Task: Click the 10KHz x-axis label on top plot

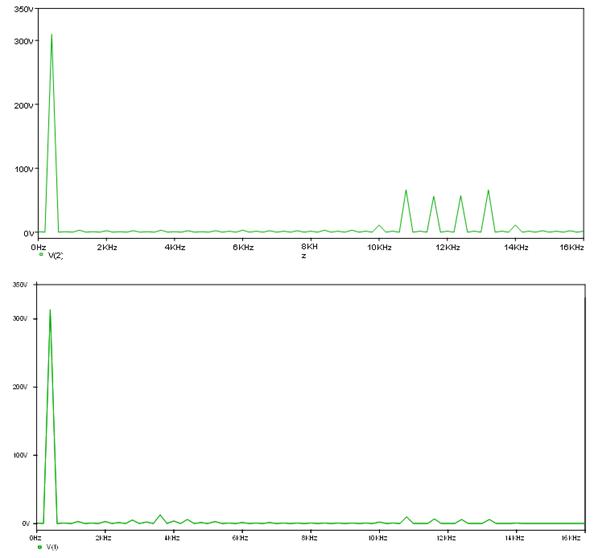Action: 379,247
